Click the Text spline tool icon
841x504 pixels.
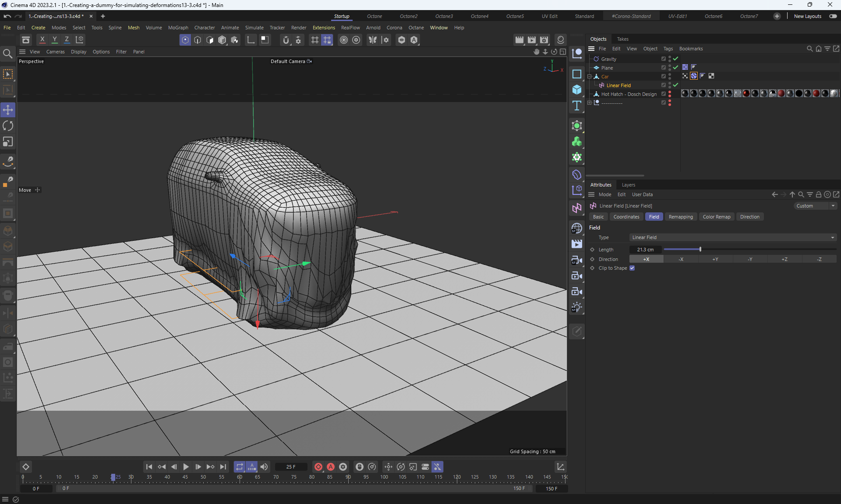(x=577, y=106)
